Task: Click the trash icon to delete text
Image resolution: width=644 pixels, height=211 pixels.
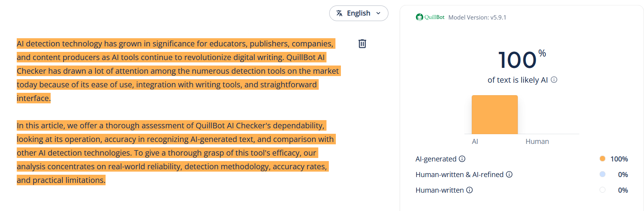Action: [362, 44]
